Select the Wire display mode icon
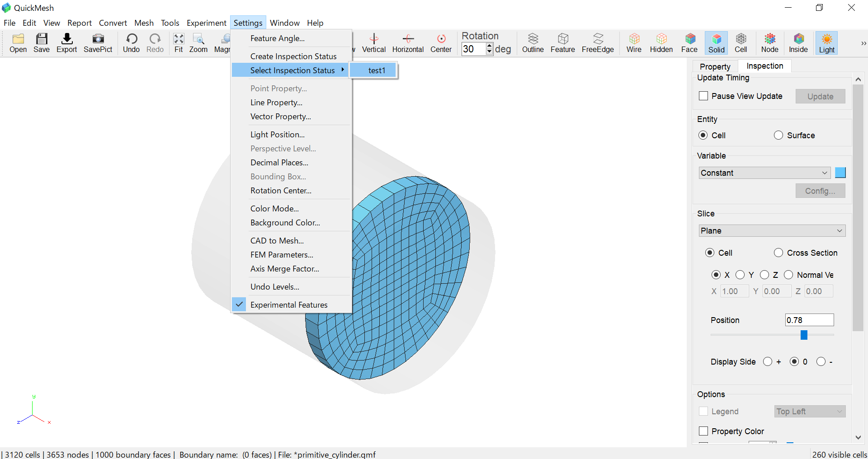The image size is (868, 459). (634, 43)
